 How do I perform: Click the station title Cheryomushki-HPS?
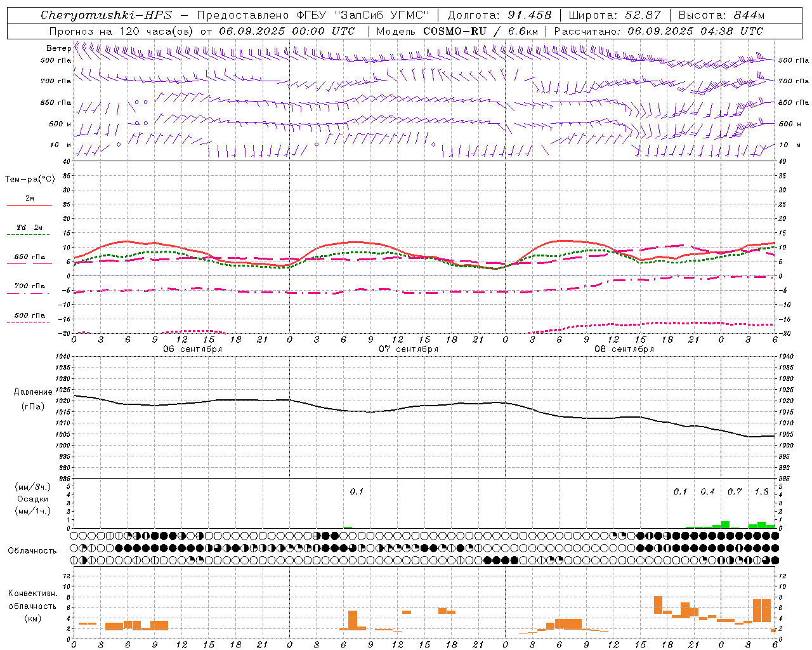tap(107, 15)
